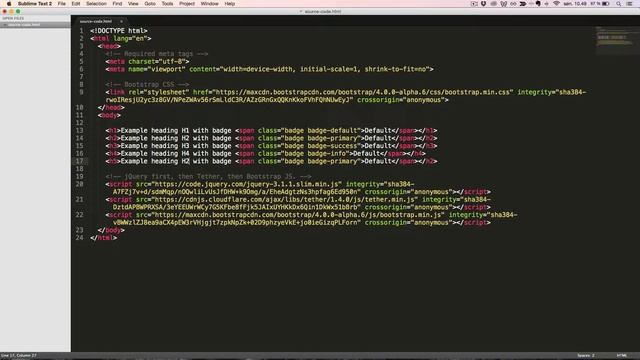Click line number 20 in the gutter
The width and height of the screenshot is (640, 360).
pos(80,184)
